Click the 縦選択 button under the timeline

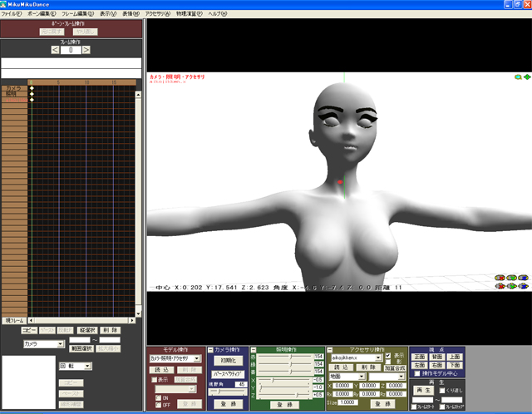pyautogui.click(x=87, y=330)
